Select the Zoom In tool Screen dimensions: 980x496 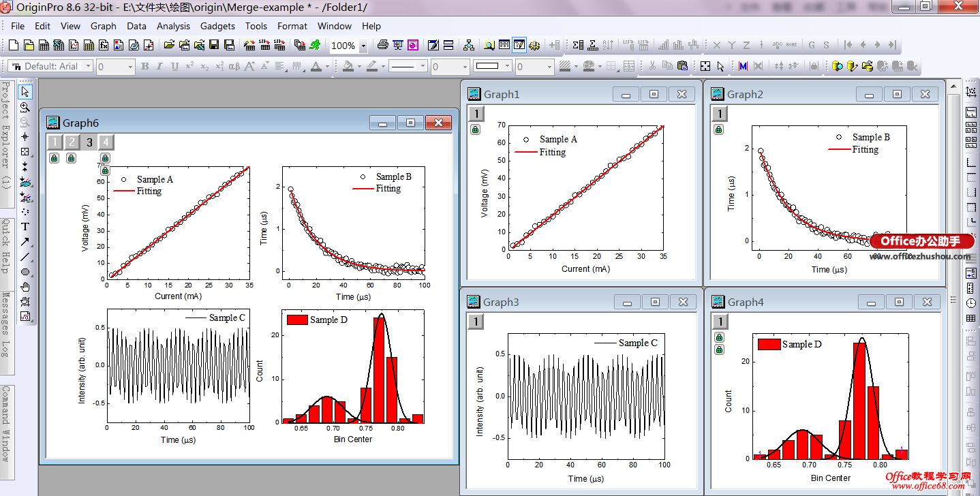pyautogui.click(x=25, y=107)
